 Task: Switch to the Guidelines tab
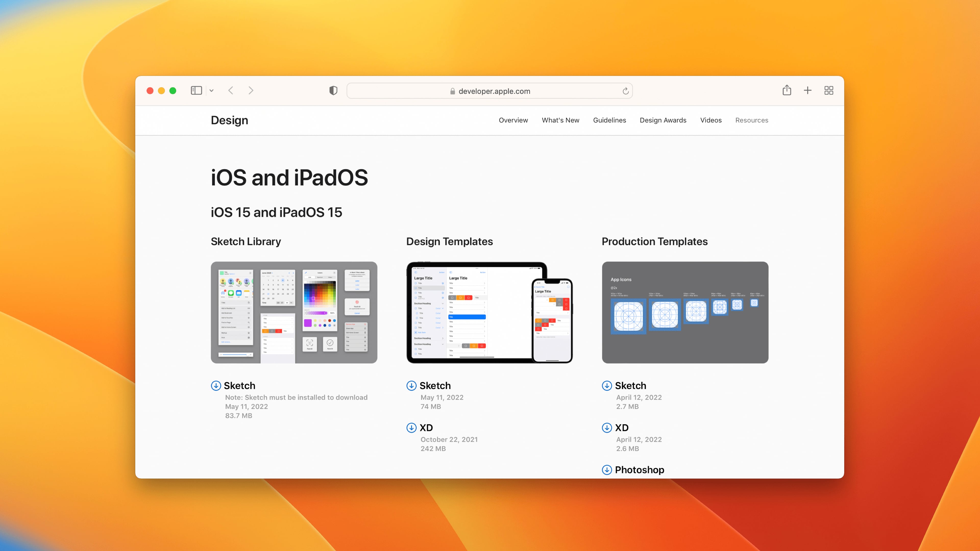609,120
